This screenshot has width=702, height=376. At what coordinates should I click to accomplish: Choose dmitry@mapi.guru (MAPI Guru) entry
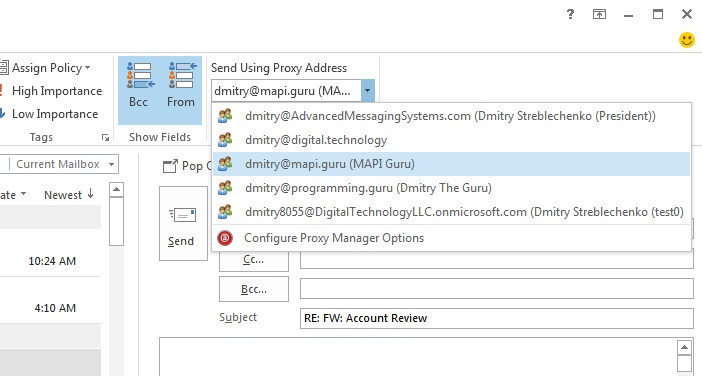(451, 164)
